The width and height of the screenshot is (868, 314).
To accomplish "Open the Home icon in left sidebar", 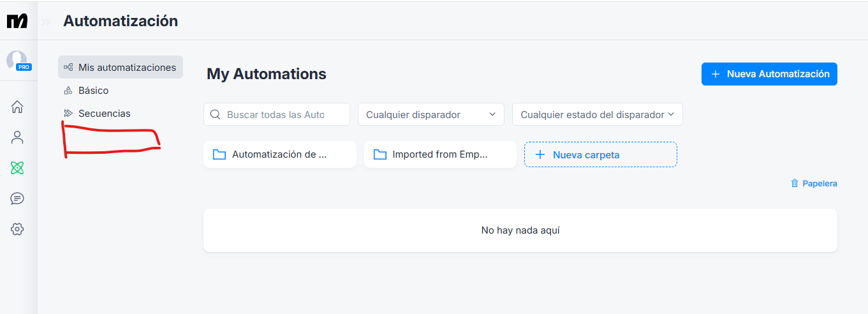I will [17, 107].
